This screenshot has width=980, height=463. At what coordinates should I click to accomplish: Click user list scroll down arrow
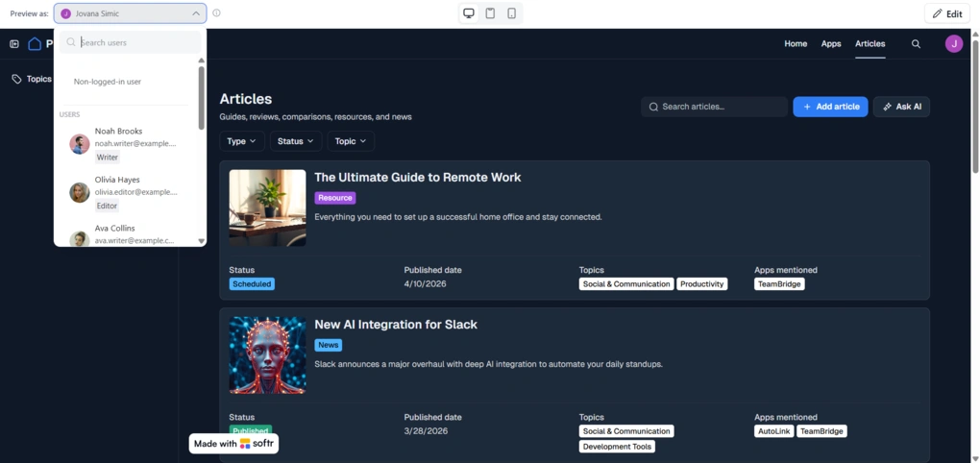click(x=201, y=240)
